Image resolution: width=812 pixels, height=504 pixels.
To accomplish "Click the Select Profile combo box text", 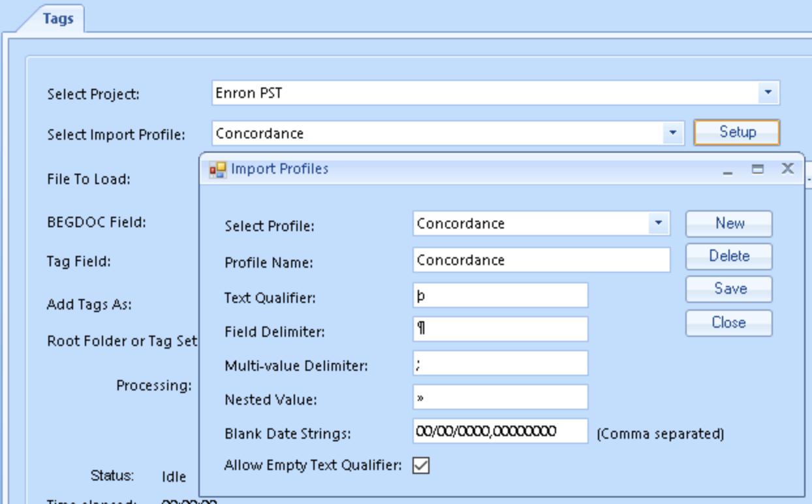I will 461,223.
